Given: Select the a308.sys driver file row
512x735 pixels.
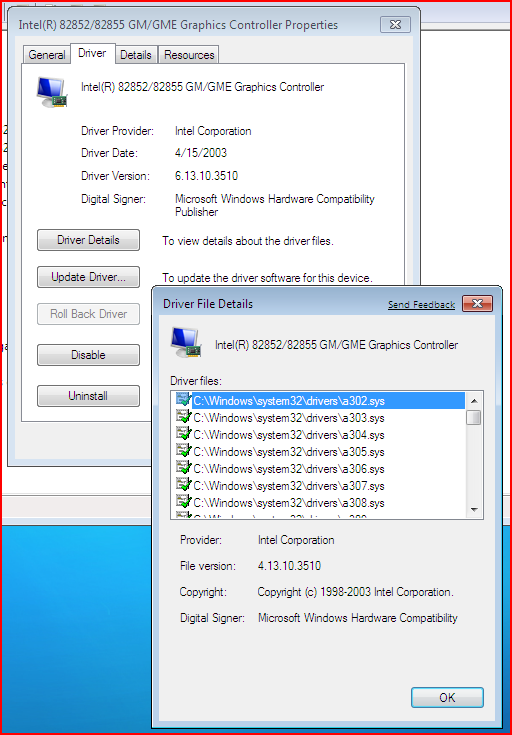Looking at the screenshot, I should tap(320, 503).
